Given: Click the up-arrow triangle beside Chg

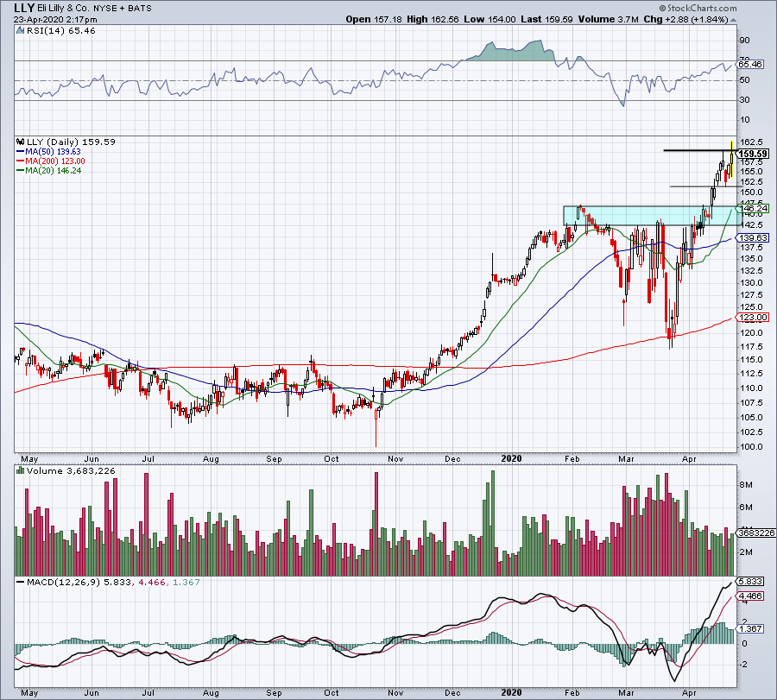Looking at the screenshot, I should pos(733,20).
